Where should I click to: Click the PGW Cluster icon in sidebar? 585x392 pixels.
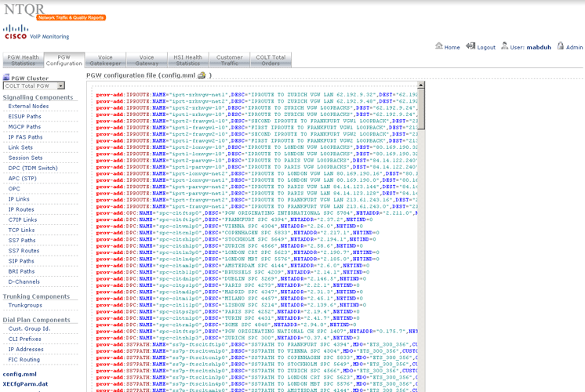[x=5, y=78]
